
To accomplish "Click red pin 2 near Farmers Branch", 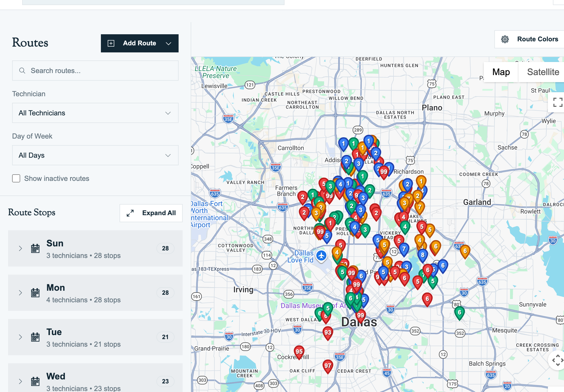I will pyautogui.click(x=302, y=198).
